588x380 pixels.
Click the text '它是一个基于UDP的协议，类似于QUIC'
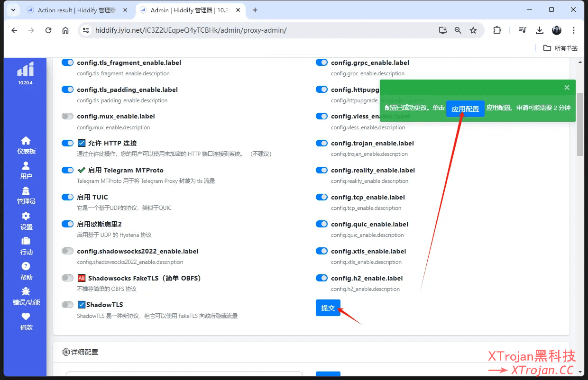(124, 208)
